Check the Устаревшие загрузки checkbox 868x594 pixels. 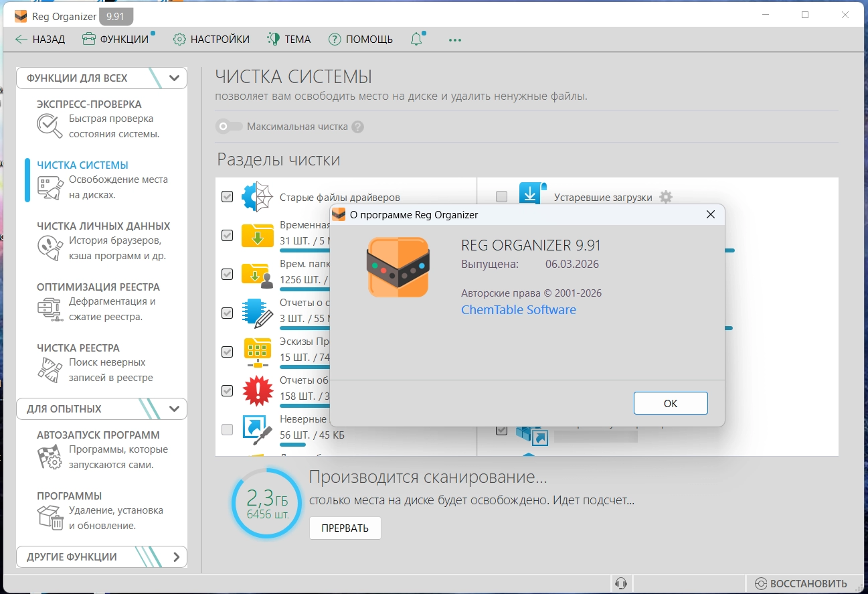(501, 197)
